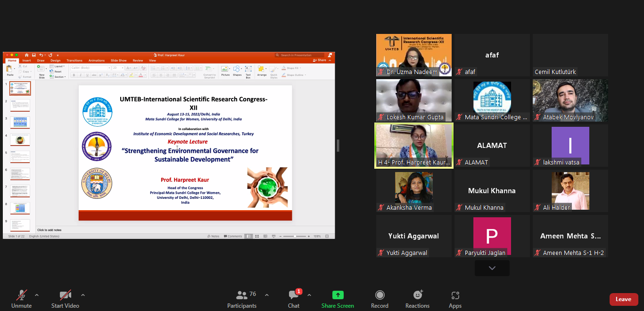Expand chat options caret
The width and height of the screenshot is (644, 311).
[309, 295]
